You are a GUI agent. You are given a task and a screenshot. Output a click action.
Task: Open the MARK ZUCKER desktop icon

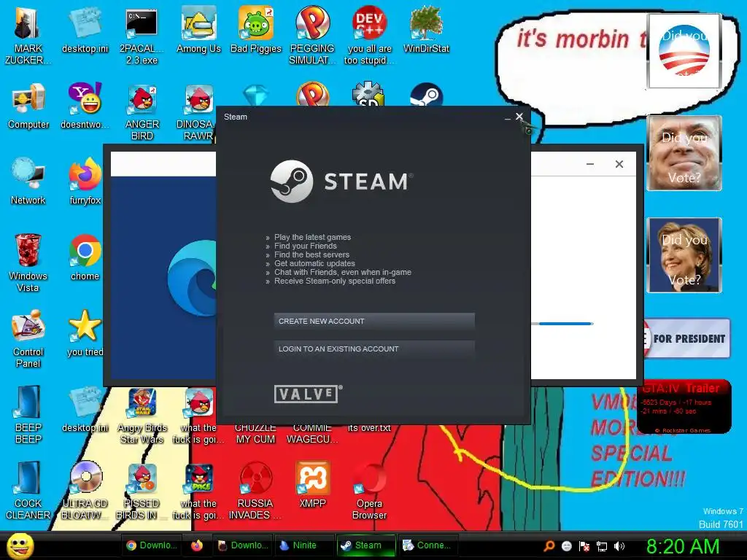pyautogui.click(x=28, y=35)
